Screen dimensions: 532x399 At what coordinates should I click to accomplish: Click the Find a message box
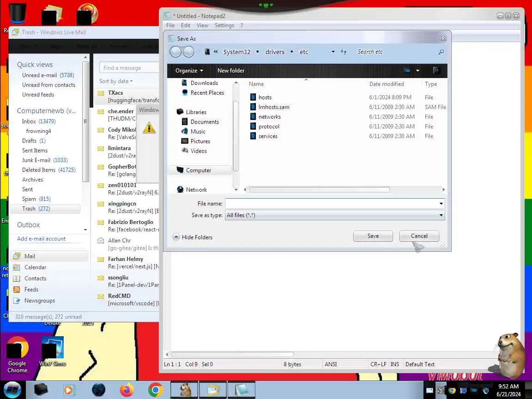point(129,68)
